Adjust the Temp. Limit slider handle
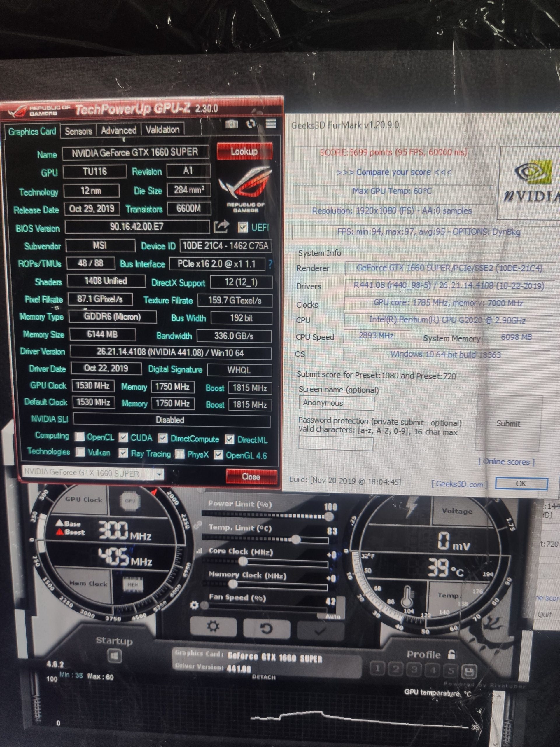The width and height of the screenshot is (560, 747). pyautogui.click(x=296, y=539)
